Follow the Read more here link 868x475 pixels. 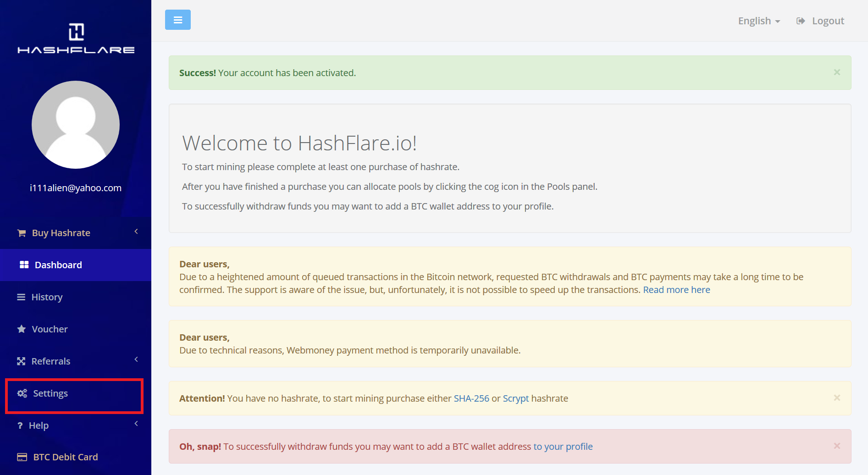coord(676,290)
